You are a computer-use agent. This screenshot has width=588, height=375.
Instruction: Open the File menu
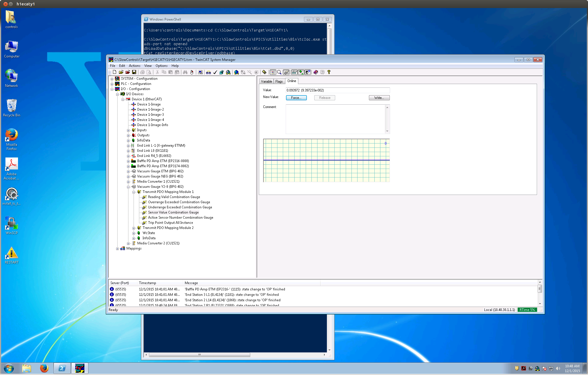[x=113, y=66]
